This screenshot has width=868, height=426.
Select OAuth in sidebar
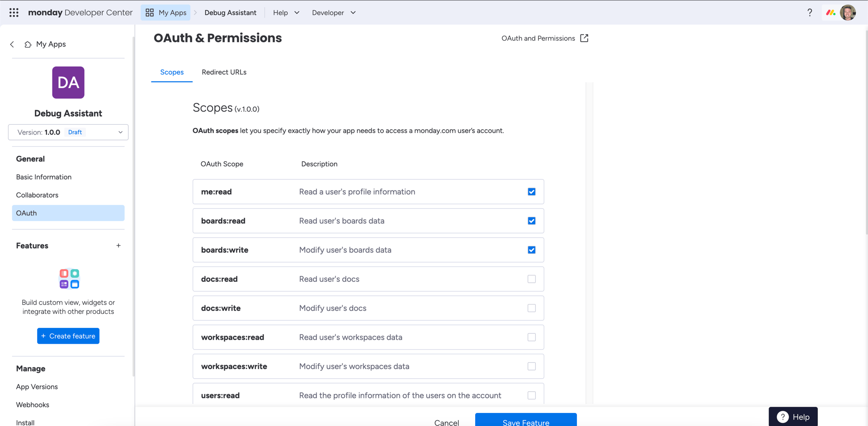(x=68, y=213)
